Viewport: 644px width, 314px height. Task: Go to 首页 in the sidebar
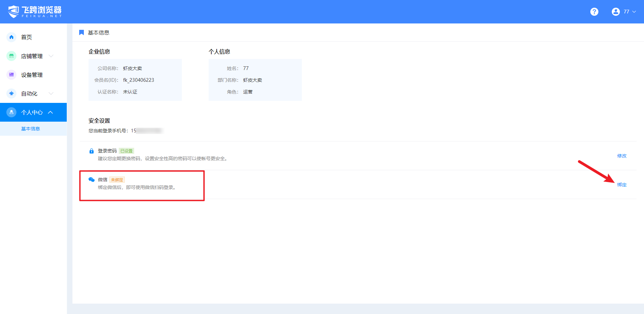[x=26, y=37]
